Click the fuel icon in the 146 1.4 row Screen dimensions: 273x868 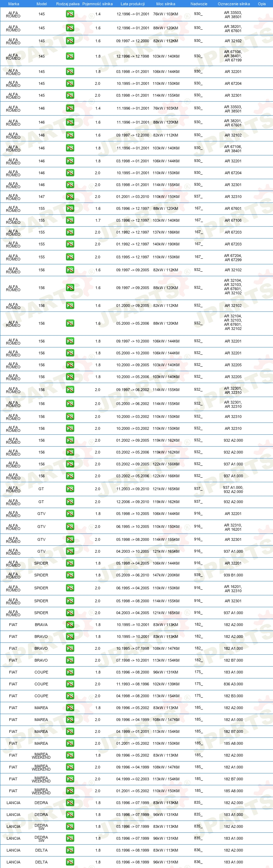tap(70, 108)
